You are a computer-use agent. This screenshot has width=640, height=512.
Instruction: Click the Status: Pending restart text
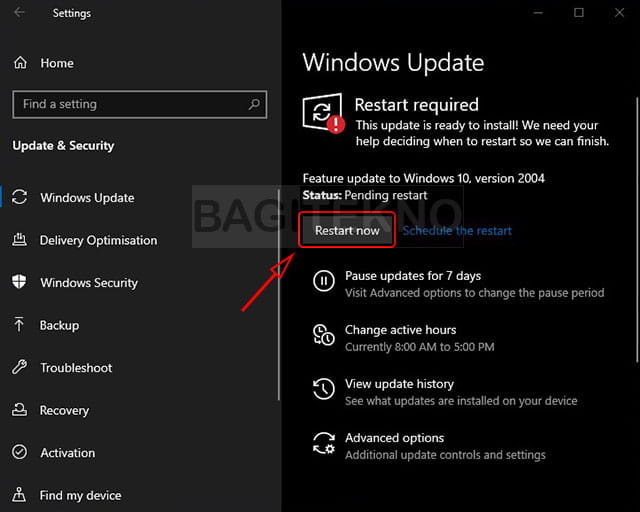(365, 195)
